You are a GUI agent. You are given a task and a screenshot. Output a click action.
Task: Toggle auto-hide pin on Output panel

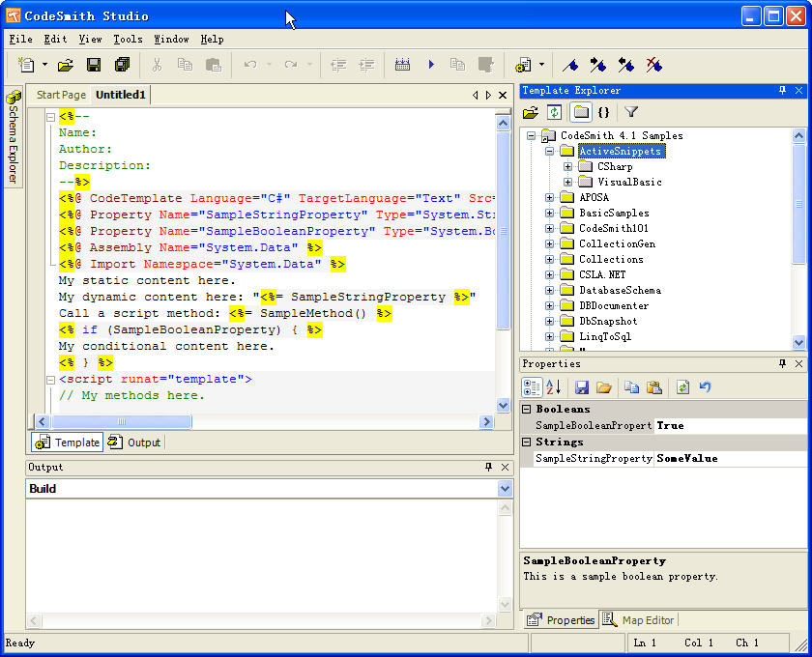[488, 467]
